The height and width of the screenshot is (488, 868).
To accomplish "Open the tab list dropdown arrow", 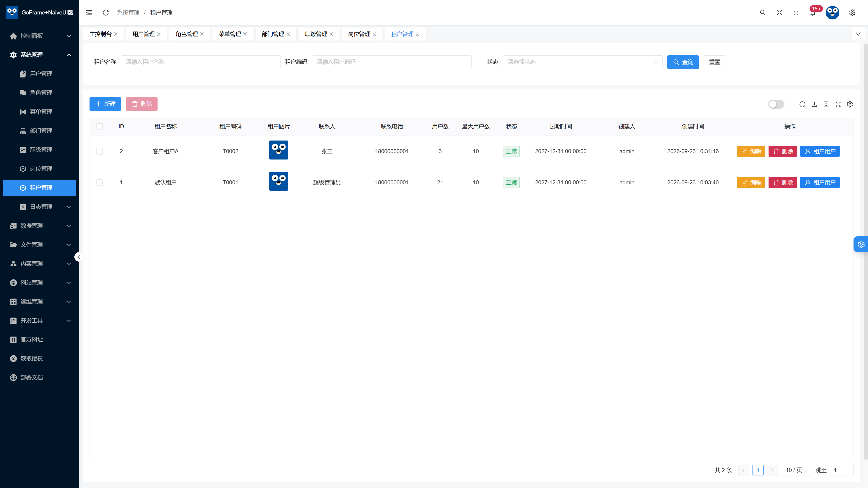I will [858, 34].
